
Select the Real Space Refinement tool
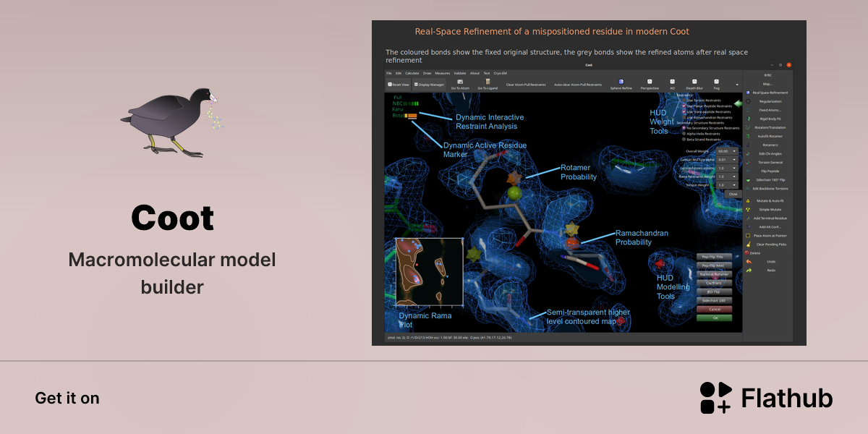(x=769, y=93)
